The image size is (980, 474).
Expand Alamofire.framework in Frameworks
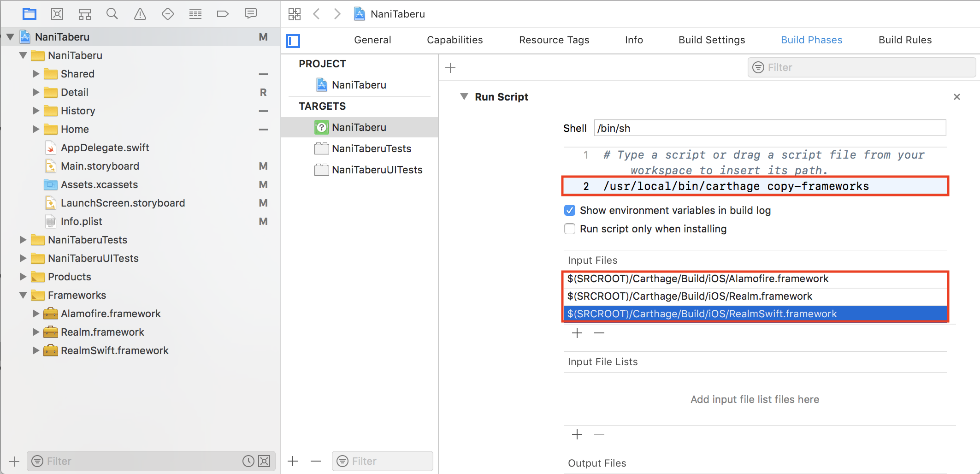coord(35,314)
